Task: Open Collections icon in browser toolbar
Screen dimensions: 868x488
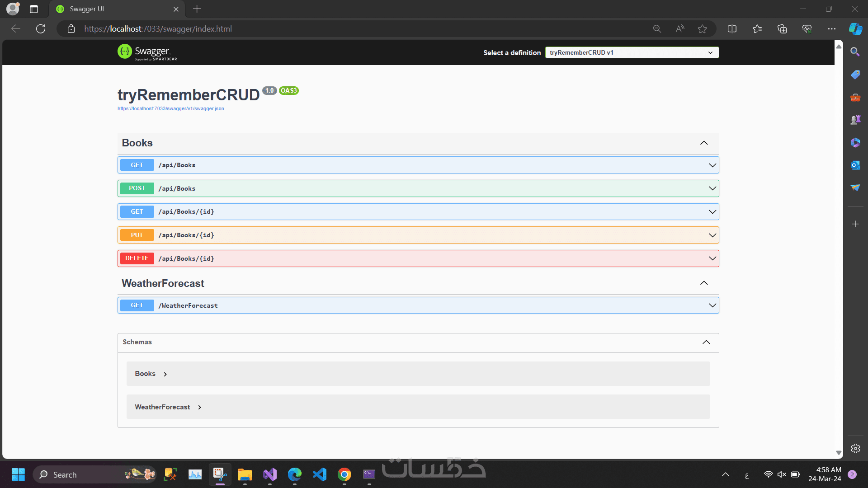Action: tap(782, 29)
